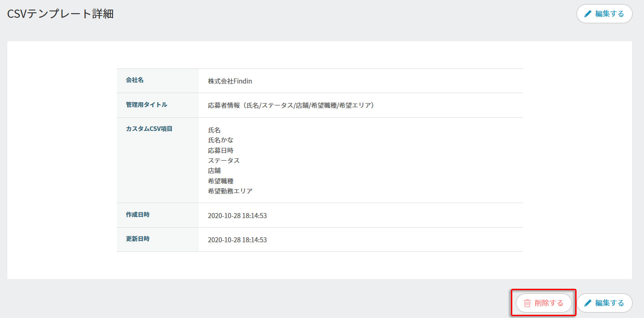The image size is (644, 318).
Task: Click the pencil icon in the bottom edit button
Action: (x=587, y=303)
